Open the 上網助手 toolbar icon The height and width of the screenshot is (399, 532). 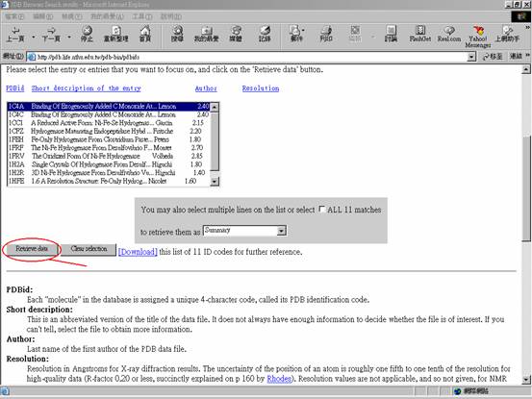tap(507, 35)
